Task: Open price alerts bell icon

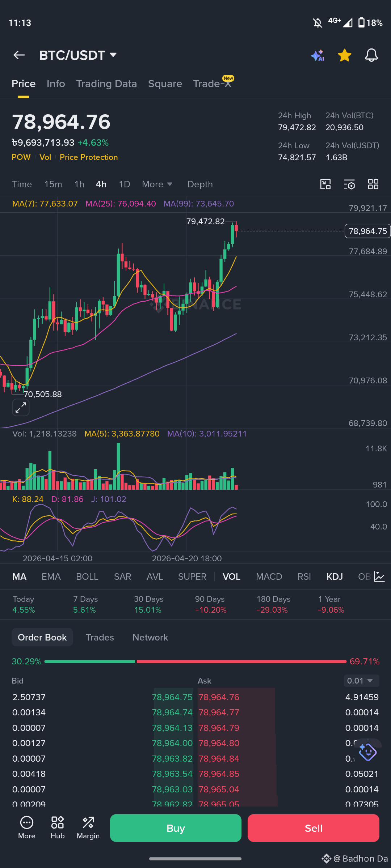Action: [371, 55]
